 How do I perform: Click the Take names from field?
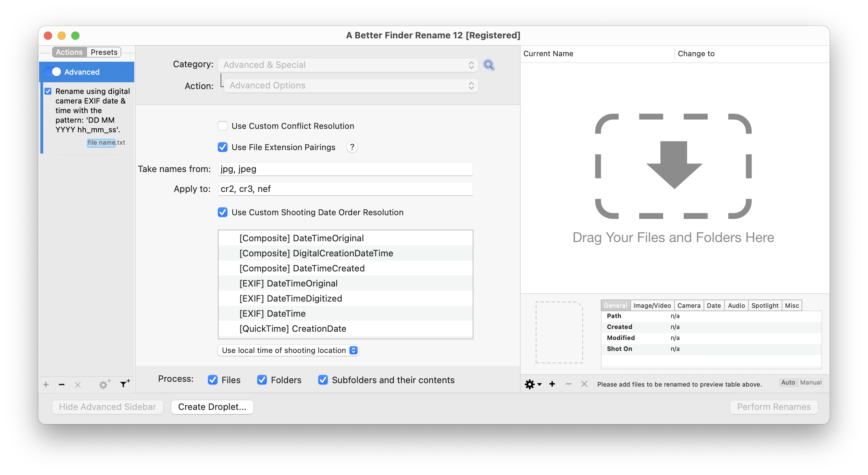345,169
